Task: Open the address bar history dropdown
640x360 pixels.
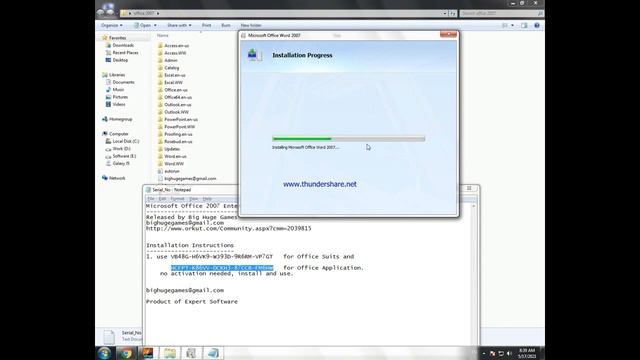Action: pos(445,13)
